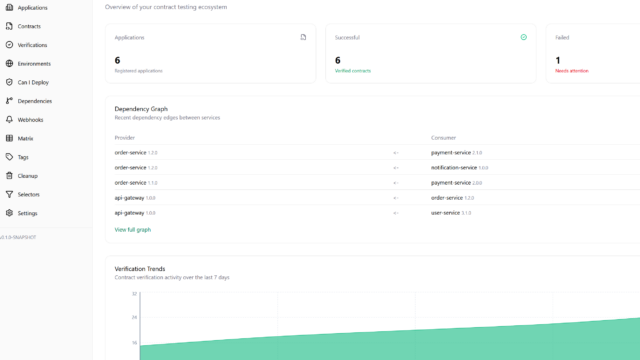Click the Failed card title
This screenshot has width=640, height=360.
pyautogui.click(x=562, y=38)
